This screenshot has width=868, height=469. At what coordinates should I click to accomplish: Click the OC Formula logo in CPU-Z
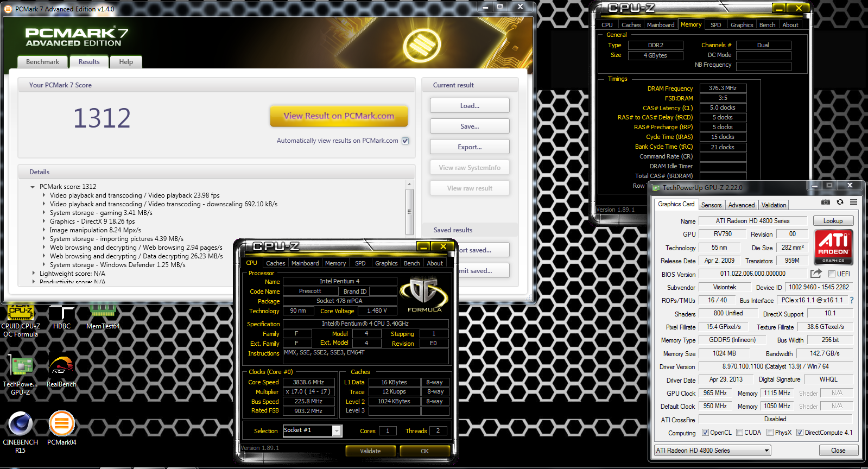(x=425, y=295)
